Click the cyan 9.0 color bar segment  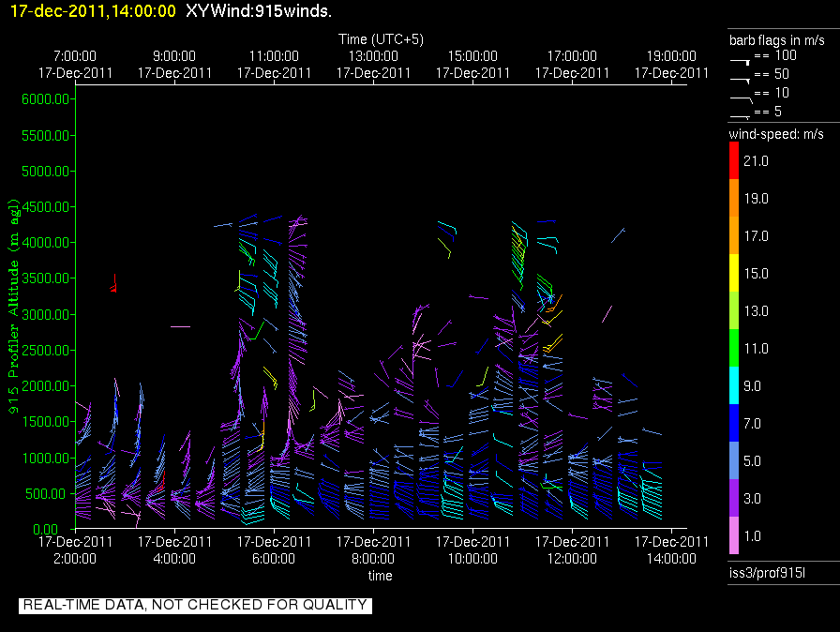coord(734,385)
